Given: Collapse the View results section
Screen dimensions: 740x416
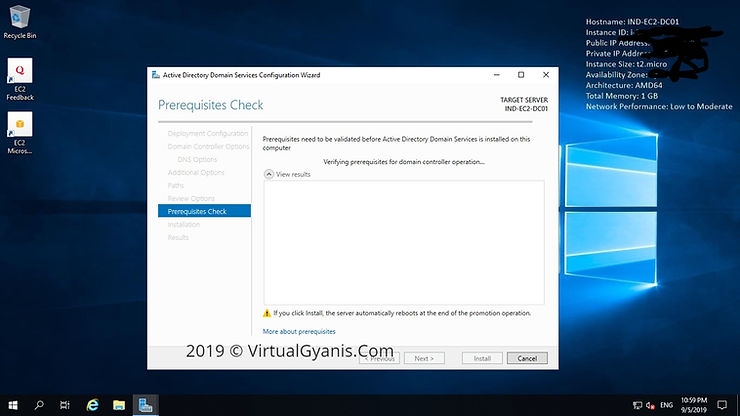Looking at the screenshot, I should click(x=268, y=174).
